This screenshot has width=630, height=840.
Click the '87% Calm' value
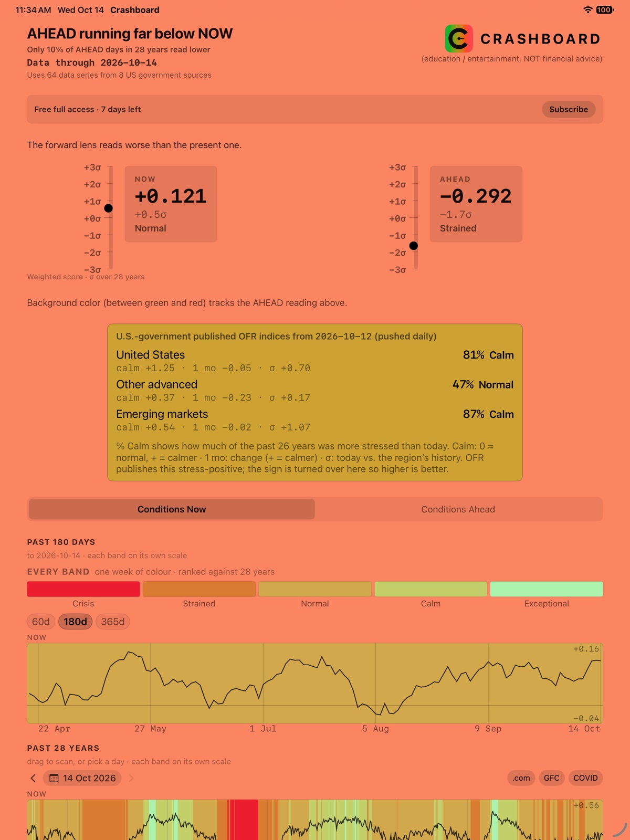click(x=488, y=414)
